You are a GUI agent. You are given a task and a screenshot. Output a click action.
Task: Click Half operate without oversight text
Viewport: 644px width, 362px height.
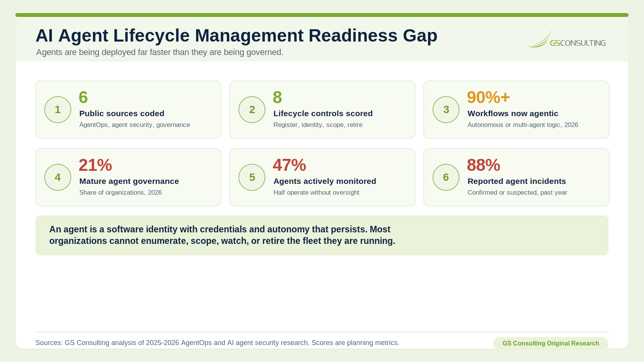(x=316, y=193)
